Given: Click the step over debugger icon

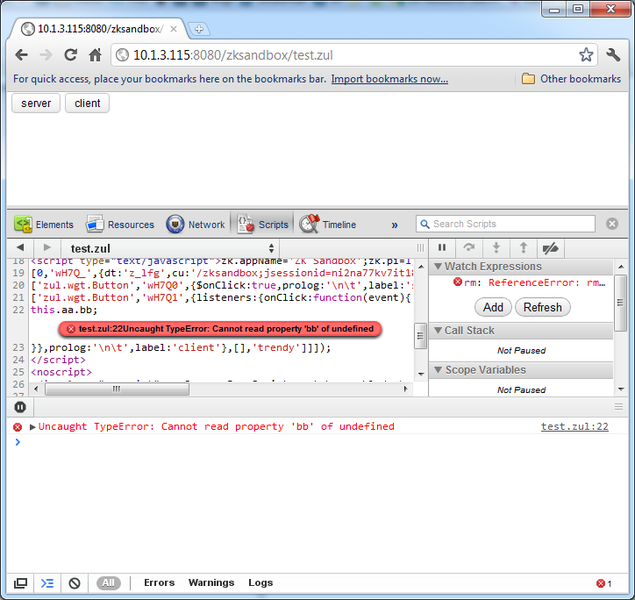Looking at the screenshot, I should [469, 248].
